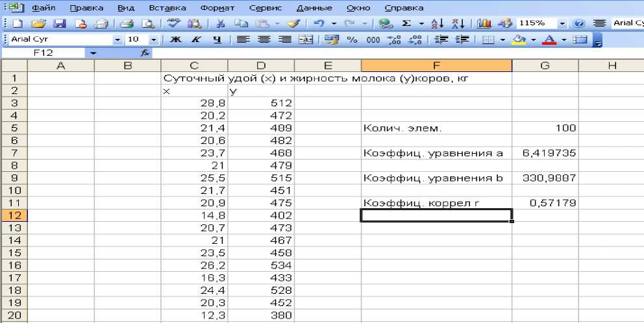This screenshot has width=644, height=323.
Task: Expand the font size 10 list
Action: (x=154, y=40)
